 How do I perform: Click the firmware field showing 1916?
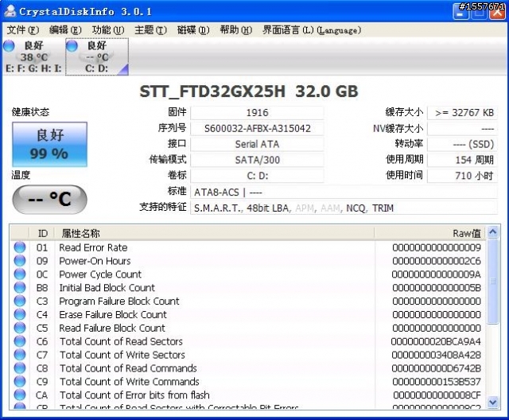(257, 113)
